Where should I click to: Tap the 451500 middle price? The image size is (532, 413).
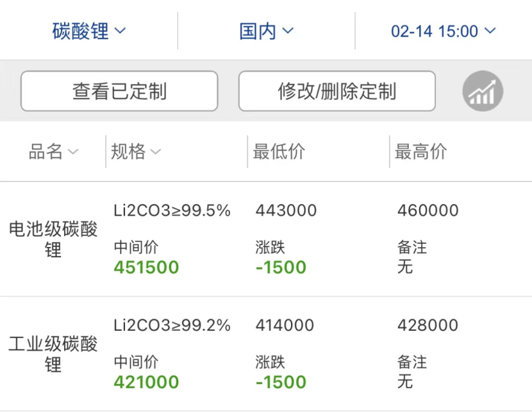tap(146, 267)
